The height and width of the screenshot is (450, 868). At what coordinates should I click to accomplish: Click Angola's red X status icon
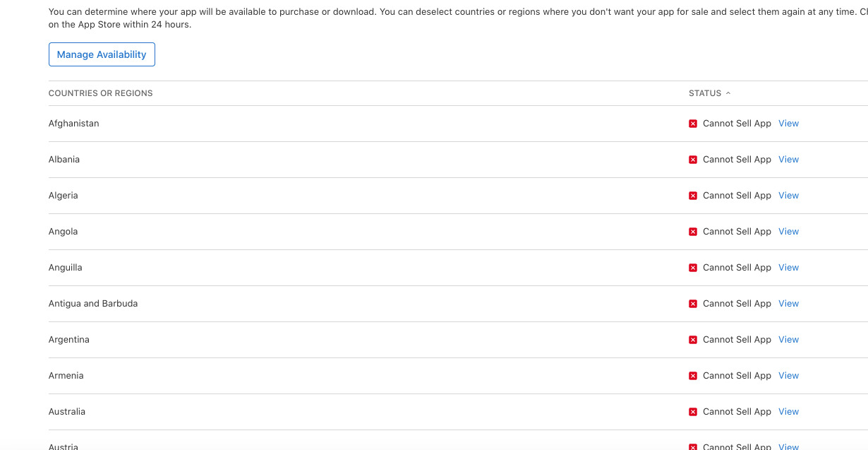click(693, 232)
